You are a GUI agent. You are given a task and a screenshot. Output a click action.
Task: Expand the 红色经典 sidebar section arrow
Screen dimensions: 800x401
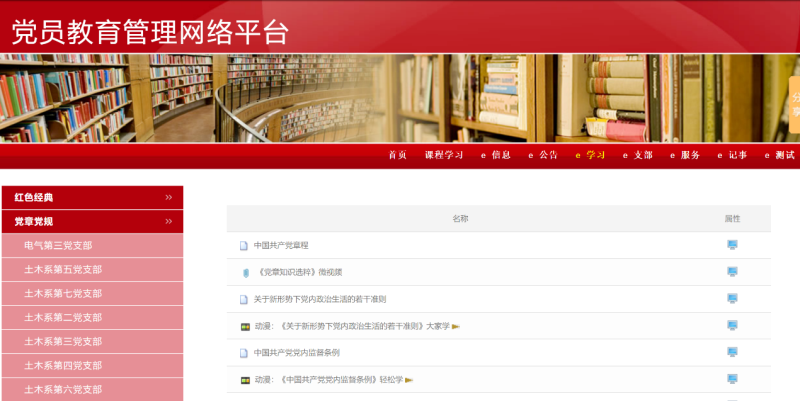click(x=169, y=198)
